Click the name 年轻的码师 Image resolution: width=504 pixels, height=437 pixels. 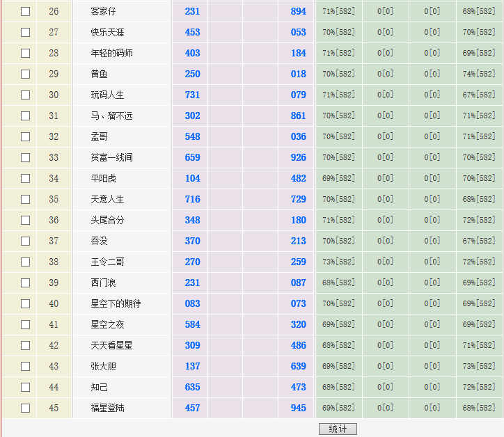111,54
